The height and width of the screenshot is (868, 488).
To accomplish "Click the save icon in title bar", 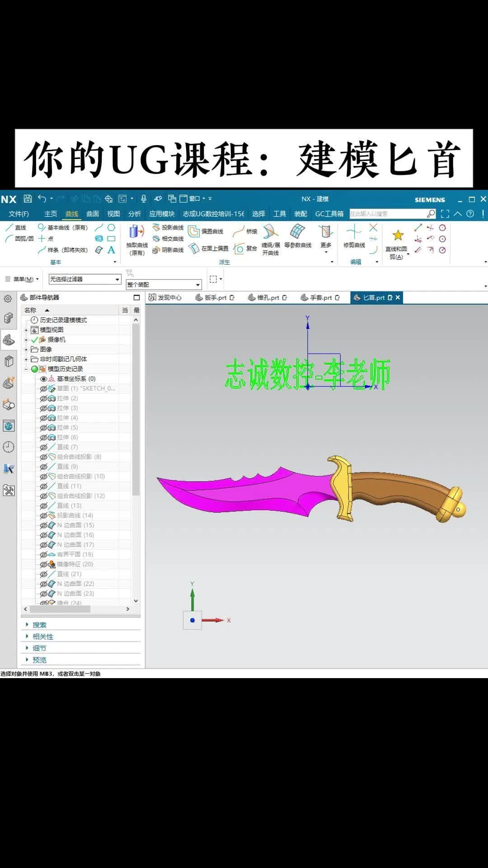I will click(28, 198).
